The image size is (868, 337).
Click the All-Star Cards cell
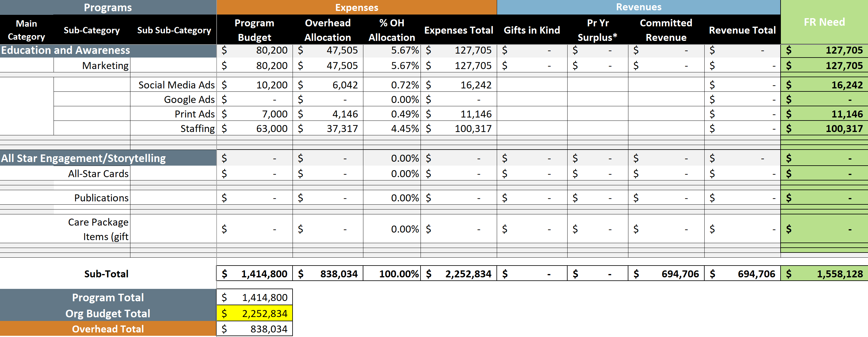[98, 174]
